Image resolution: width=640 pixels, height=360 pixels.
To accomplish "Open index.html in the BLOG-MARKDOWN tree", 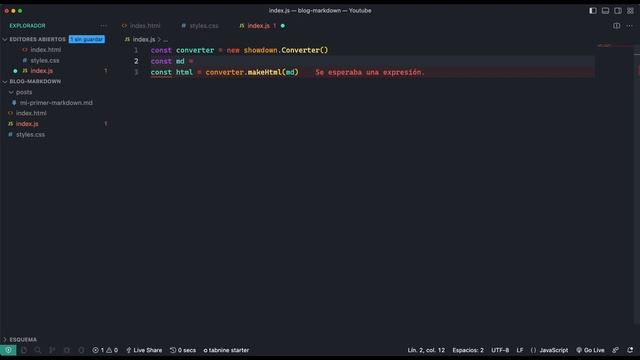I will (x=31, y=113).
